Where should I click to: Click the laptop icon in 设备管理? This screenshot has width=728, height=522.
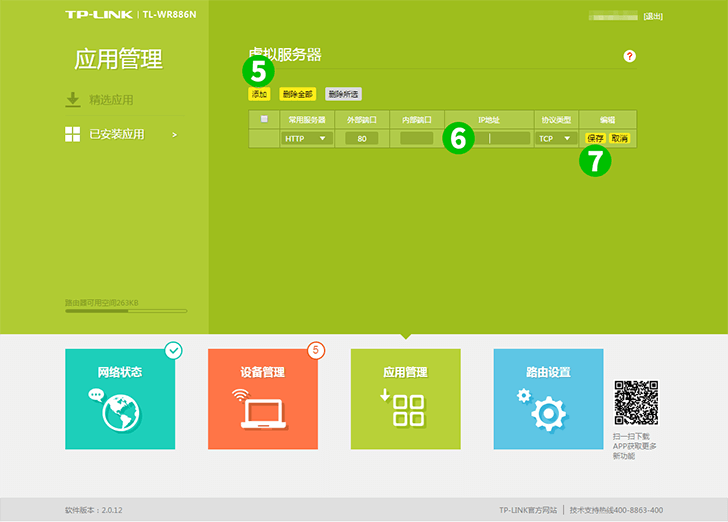(263, 414)
